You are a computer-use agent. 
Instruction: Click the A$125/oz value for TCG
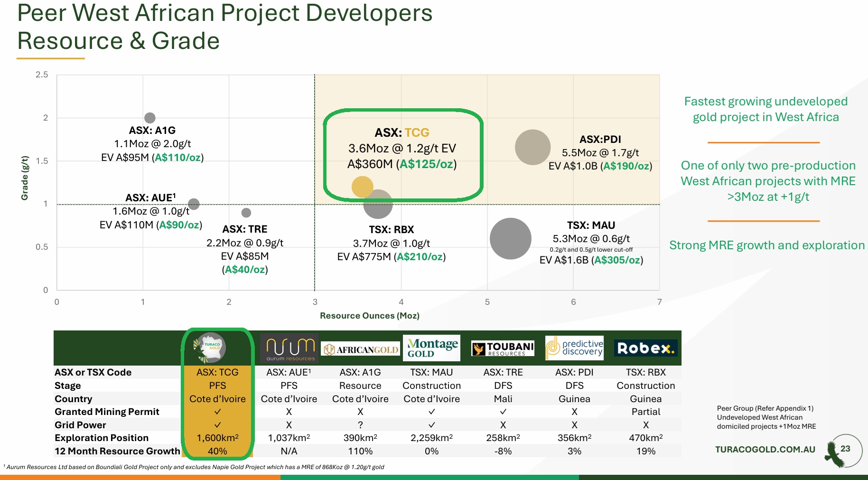426,164
